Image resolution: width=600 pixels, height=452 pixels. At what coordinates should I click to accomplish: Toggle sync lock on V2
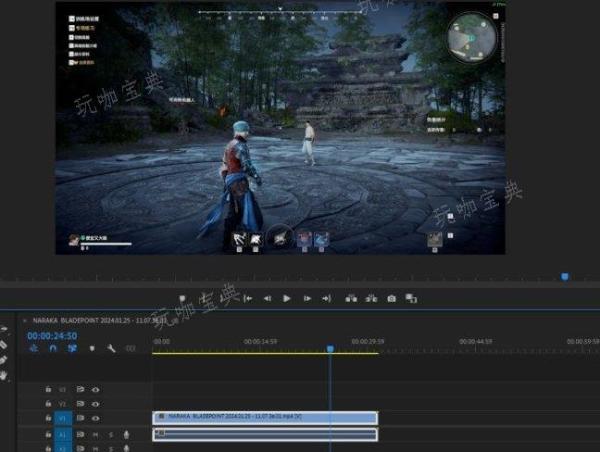point(80,404)
